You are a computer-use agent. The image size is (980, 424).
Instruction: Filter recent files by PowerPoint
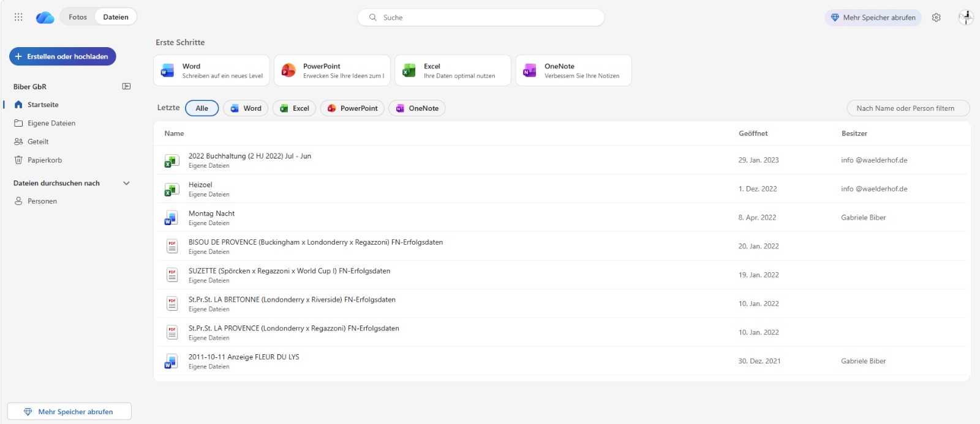352,108
